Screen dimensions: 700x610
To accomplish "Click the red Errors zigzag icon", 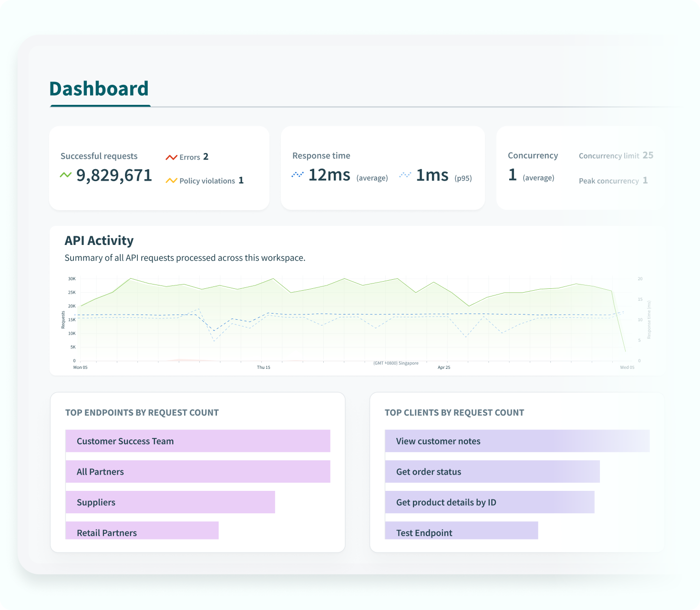I will 171,156.
